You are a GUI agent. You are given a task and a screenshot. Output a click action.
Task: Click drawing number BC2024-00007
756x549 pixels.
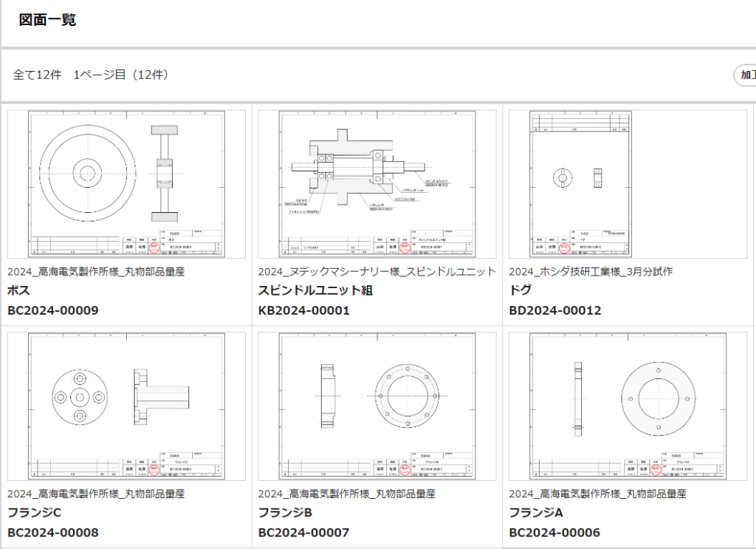pos(303,533)
